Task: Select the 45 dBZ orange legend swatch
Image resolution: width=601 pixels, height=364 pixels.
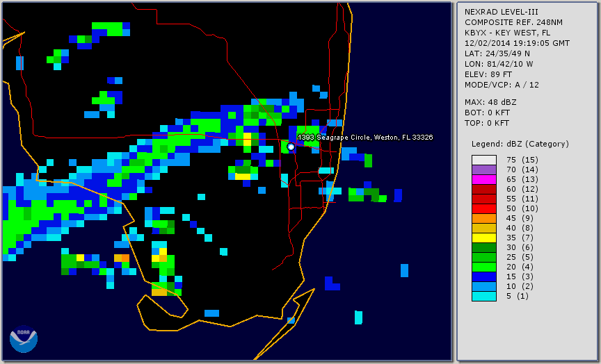Action: tap(484, 218)
